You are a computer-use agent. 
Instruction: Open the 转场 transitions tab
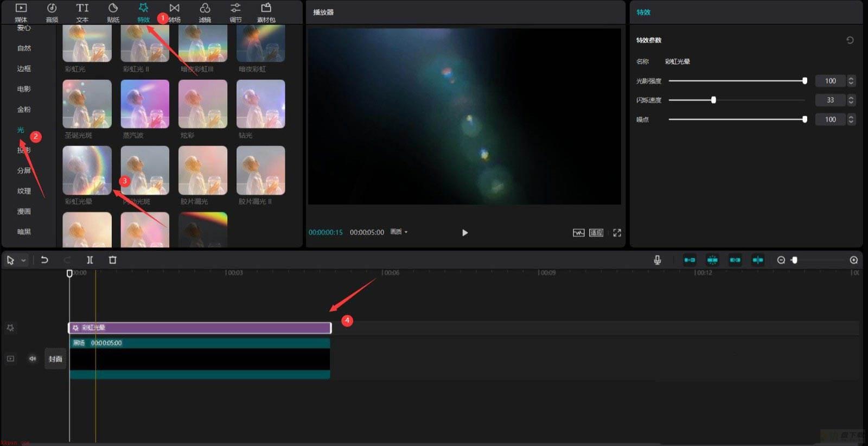click(174, 12)
